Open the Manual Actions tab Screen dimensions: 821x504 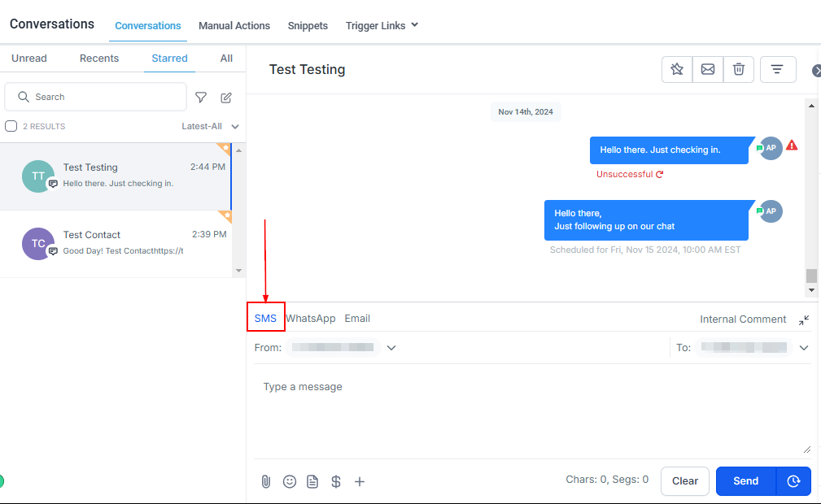click(x=234, y=26)
